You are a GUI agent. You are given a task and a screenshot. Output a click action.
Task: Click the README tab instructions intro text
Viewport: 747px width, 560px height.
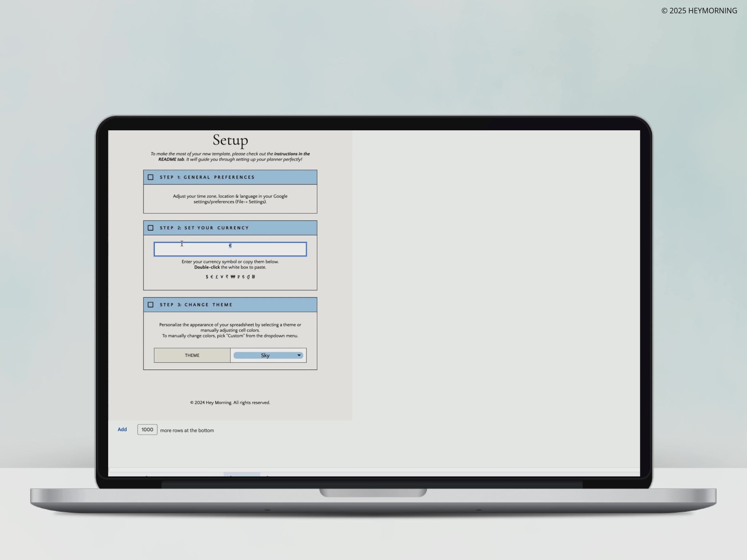click(230, 157)
